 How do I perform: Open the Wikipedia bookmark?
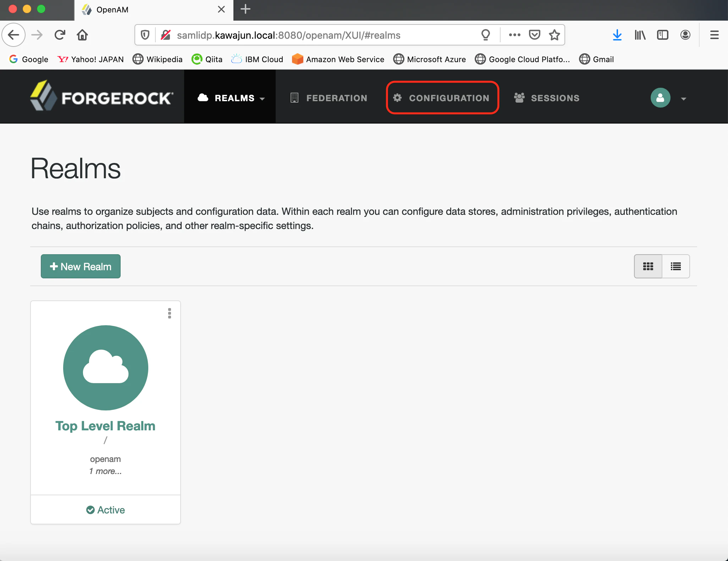coord(158,59)
